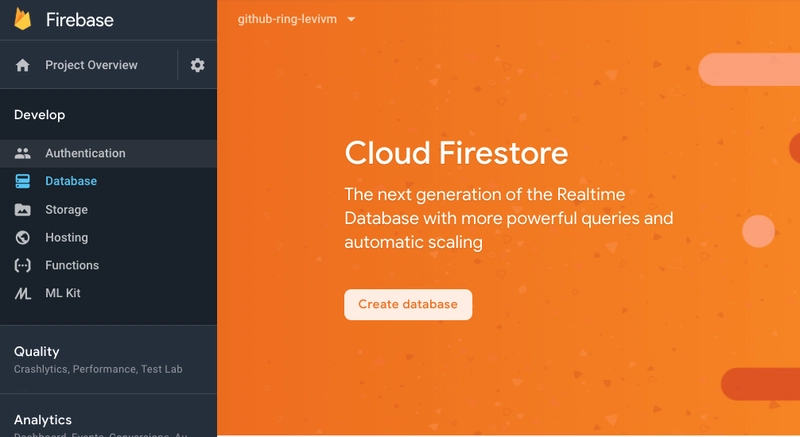800x437 pixels.
Task: Expand the Analytics section
Action: tap(43, 420)
